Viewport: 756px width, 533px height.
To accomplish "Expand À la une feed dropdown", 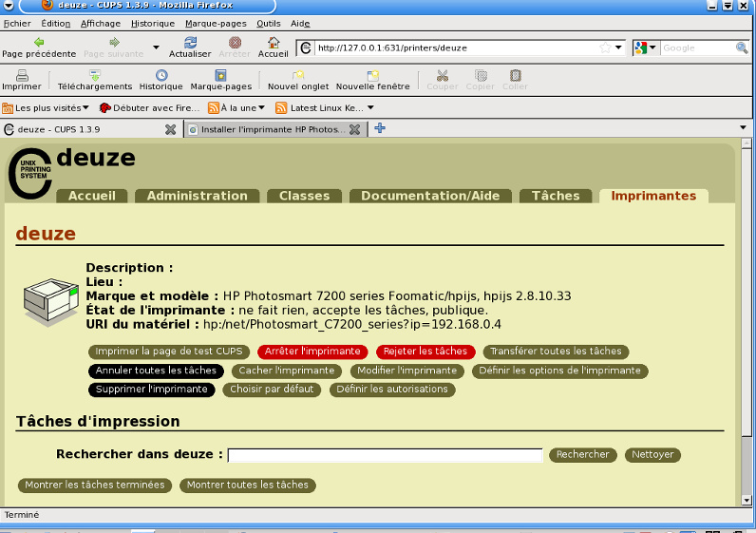I will 236,108.
